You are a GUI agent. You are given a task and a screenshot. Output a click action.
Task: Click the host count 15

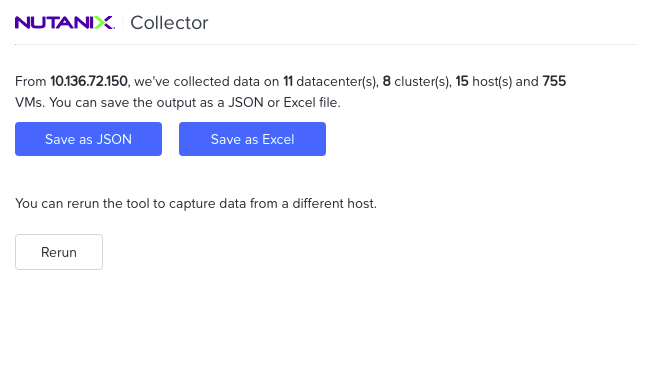(462, 81)
